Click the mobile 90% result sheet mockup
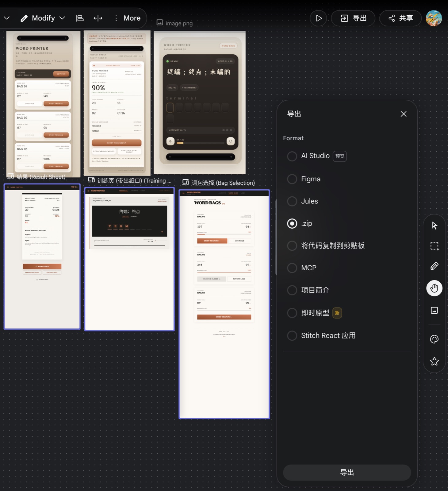 [117, 103]
